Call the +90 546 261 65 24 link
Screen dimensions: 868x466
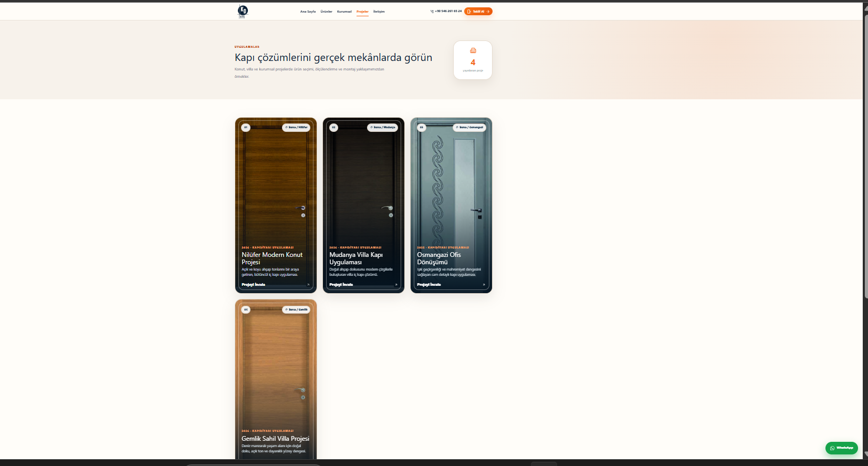click(x=448, y=11)
